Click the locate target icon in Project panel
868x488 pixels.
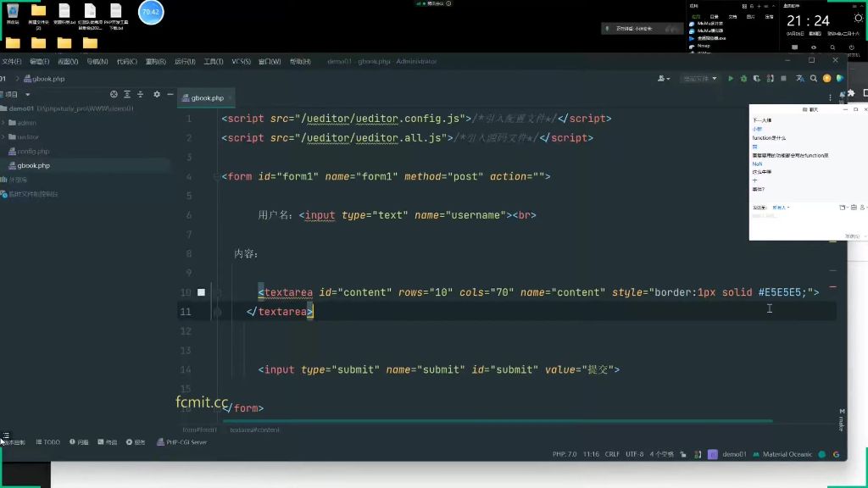[x=114, y=95]
